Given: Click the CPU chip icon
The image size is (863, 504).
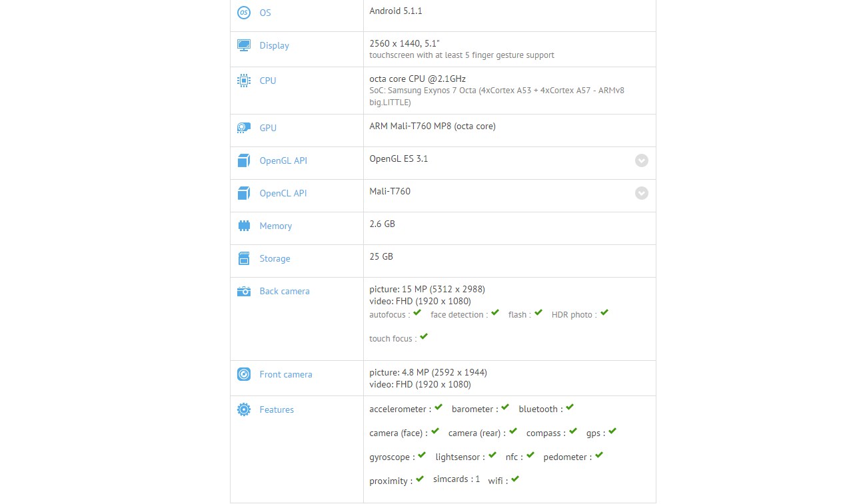Looking at the screenshot, I should coord(244,81).
